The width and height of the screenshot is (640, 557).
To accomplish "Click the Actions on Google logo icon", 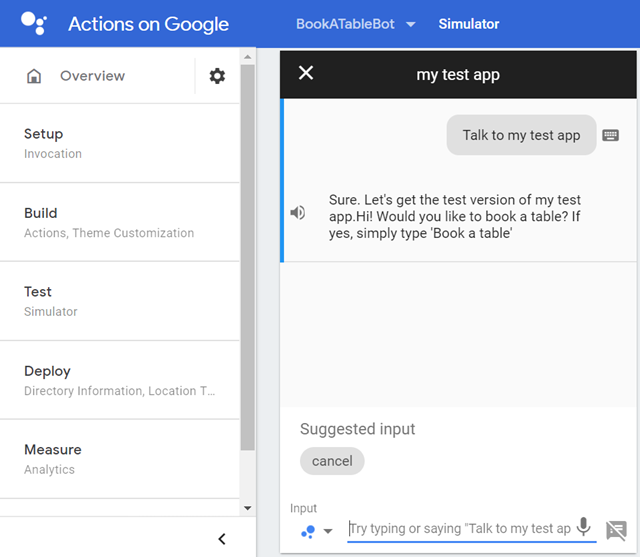I will point(32,24).
